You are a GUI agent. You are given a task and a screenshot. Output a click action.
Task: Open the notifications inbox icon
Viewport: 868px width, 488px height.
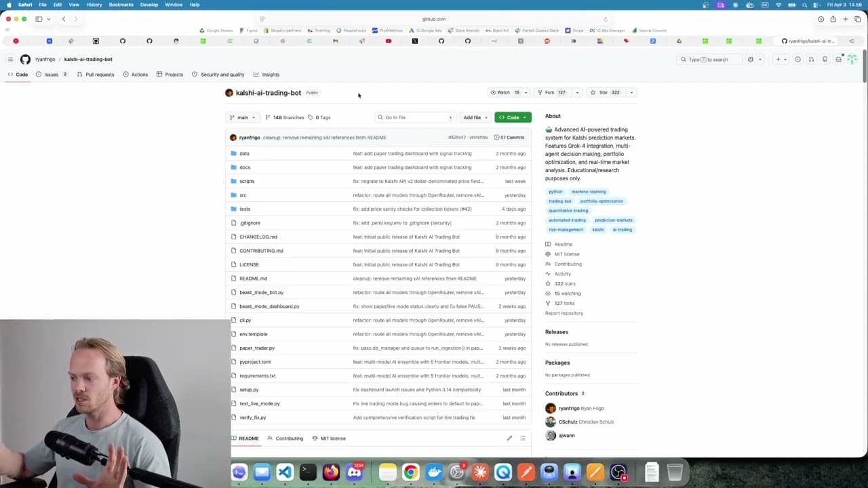tap(838, 60)
